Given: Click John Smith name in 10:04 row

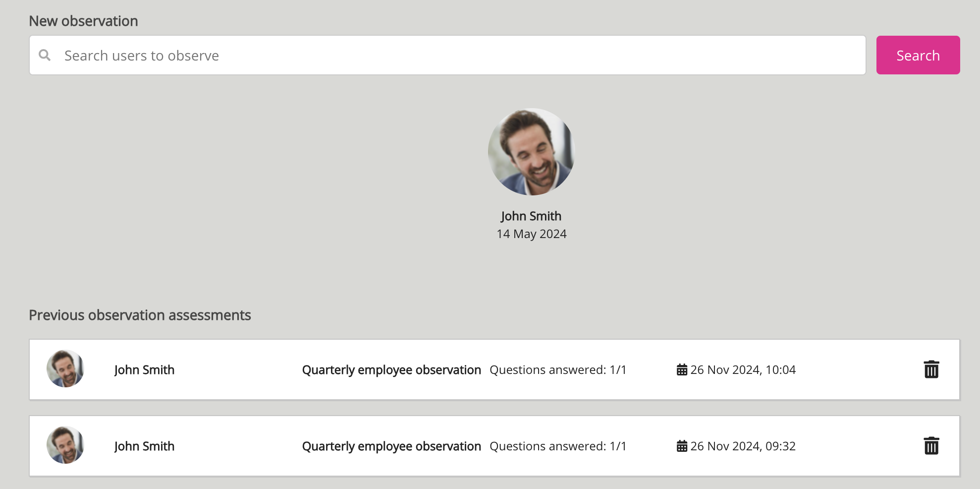Looking at the screenshot, I should coord(144,370).
